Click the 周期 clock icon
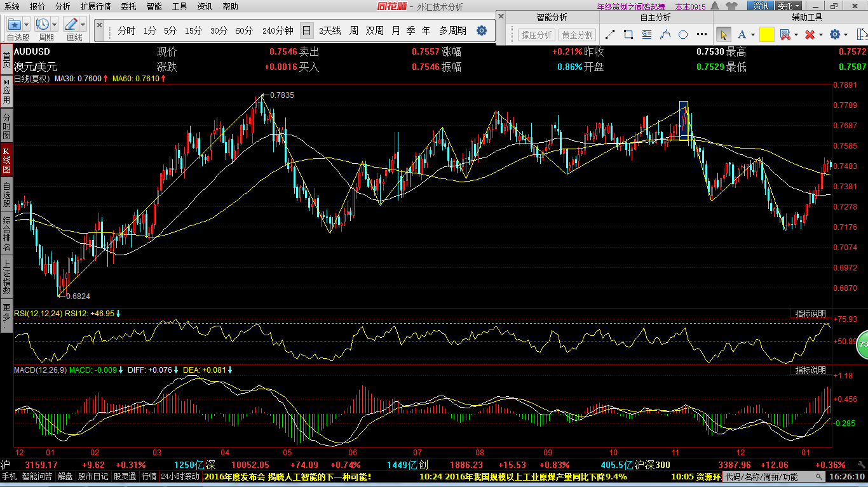The width and height of the screenshot is (868, 487). (x=43, y=25)
